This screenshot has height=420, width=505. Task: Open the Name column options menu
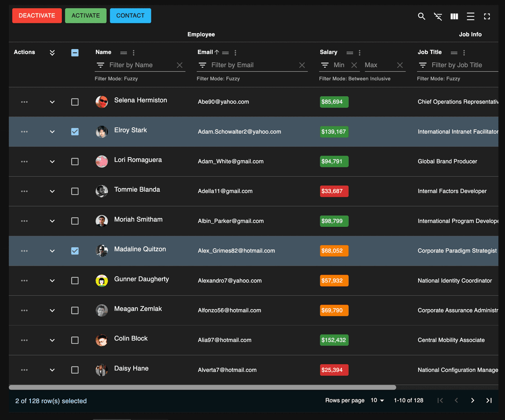tap(134, 52)
